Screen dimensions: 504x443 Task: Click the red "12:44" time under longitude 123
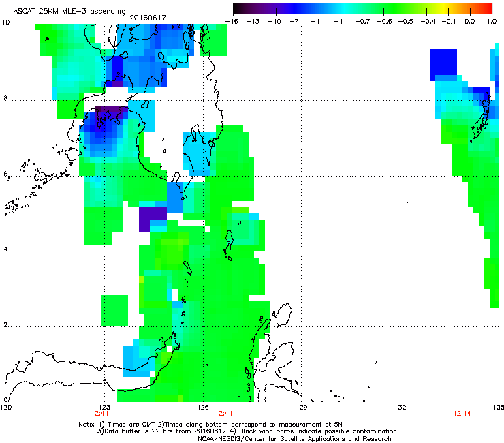point(100,414)
